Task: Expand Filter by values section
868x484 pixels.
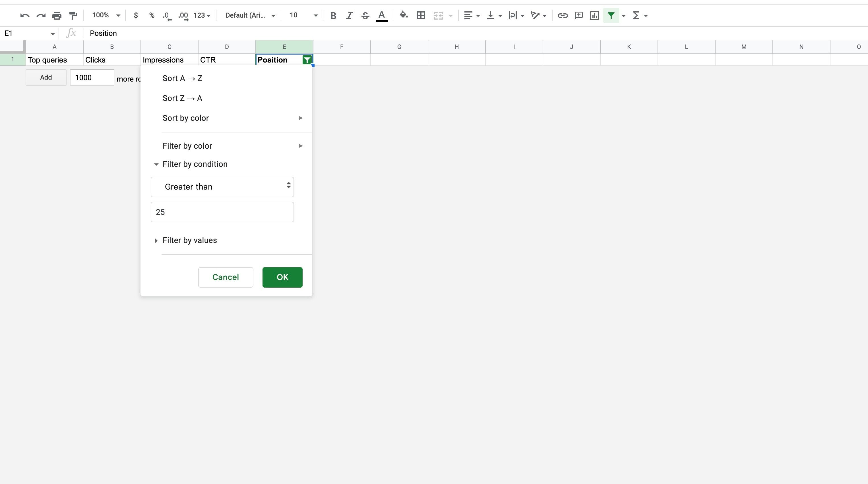Action: [185, 240]
